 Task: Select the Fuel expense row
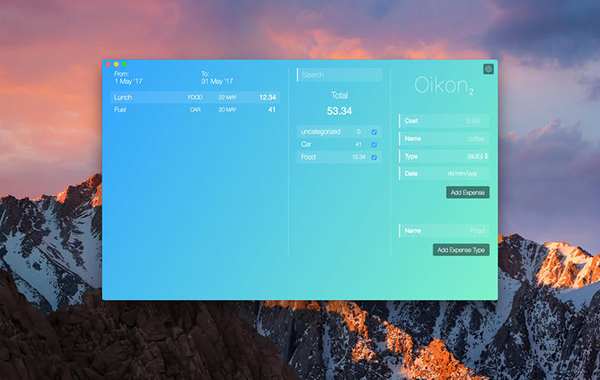195,109
